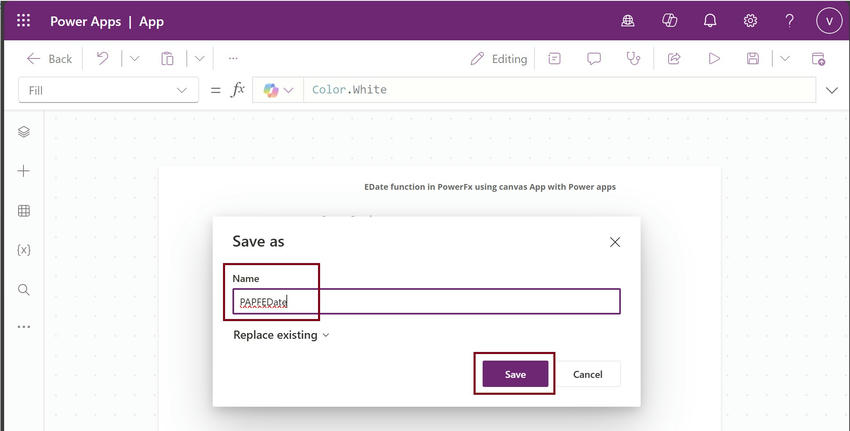Open the Tree view layers icon

24,132
